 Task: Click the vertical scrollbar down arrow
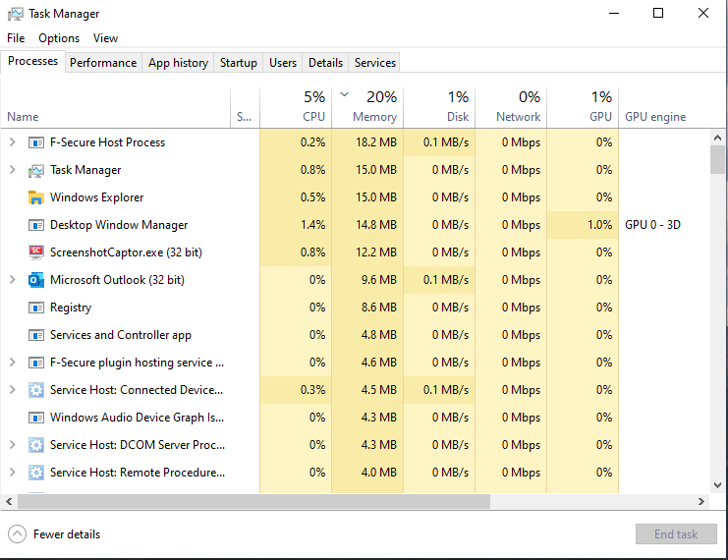tap(718, 484)
